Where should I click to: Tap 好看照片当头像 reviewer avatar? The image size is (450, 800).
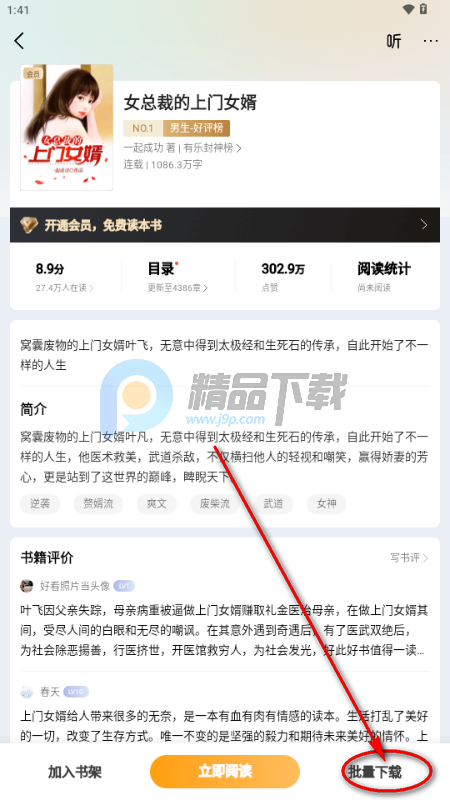[27, 586]
